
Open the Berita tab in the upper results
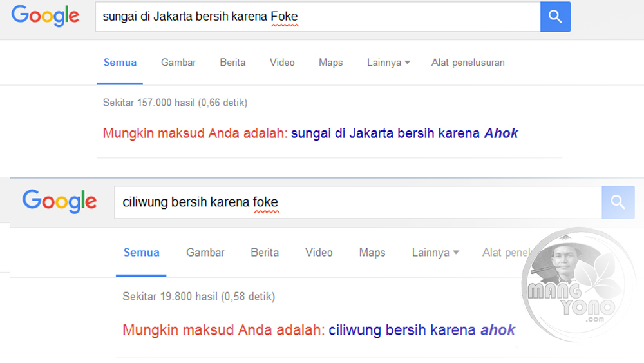tap(232, 63)
